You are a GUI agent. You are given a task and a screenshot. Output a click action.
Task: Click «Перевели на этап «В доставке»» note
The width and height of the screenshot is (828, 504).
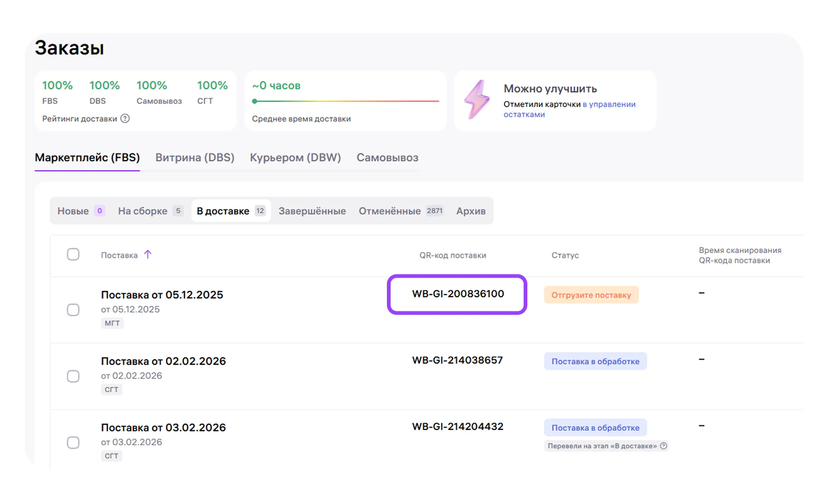602,446
